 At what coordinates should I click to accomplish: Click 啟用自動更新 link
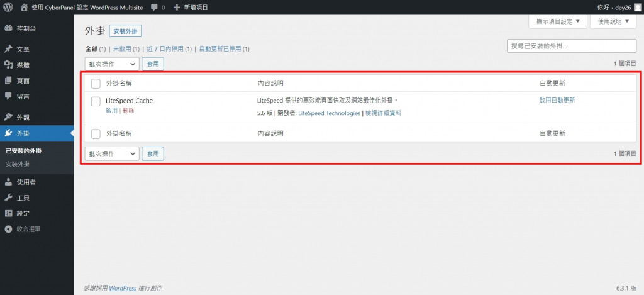[557, 100]
